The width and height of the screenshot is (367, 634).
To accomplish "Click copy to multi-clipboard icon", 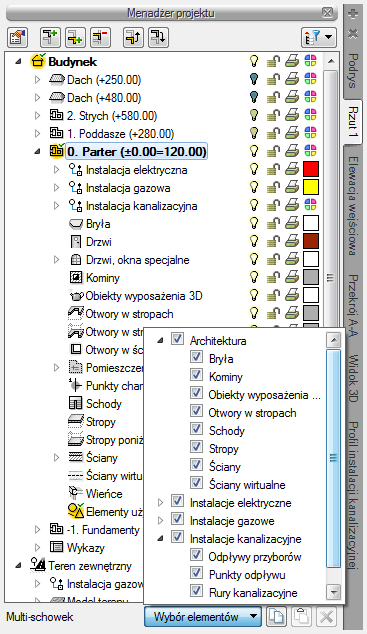I will (276, 617).
